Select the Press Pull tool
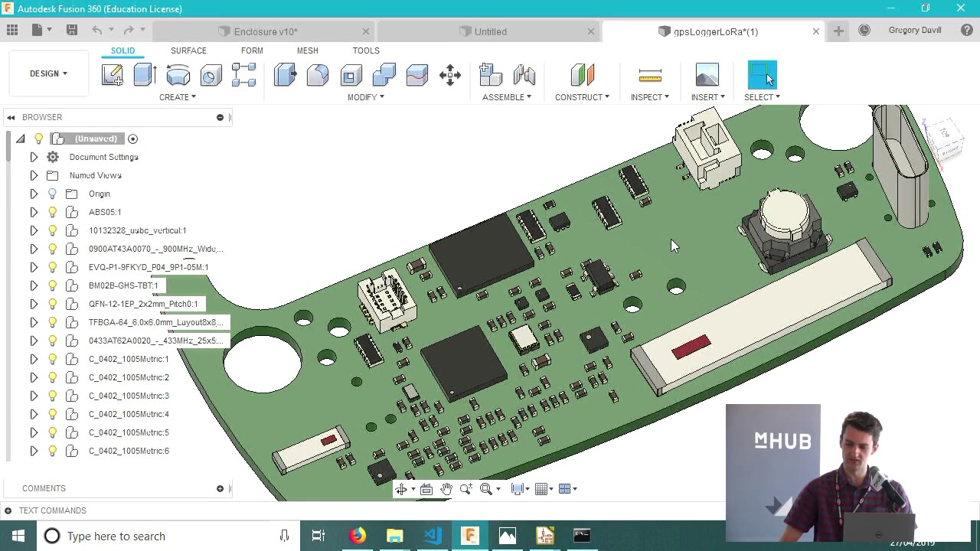 [285, 75]
